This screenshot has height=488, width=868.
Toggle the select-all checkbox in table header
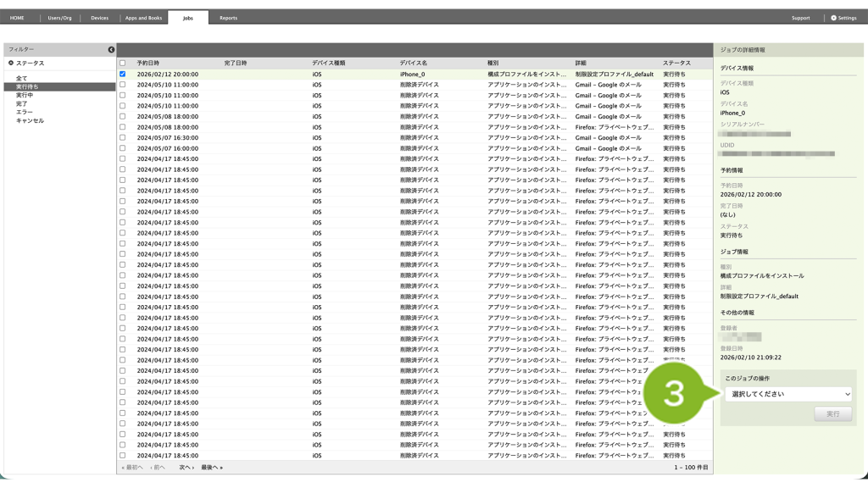tap(123, 64)
